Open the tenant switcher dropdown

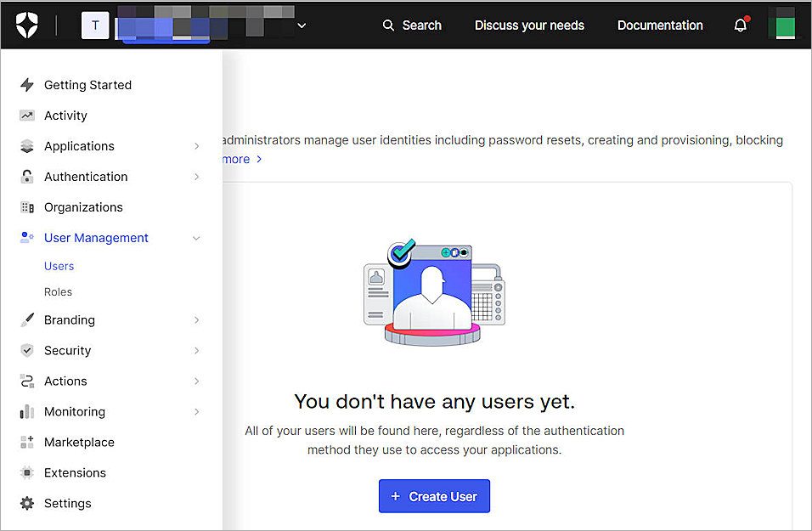pos(302,25)
